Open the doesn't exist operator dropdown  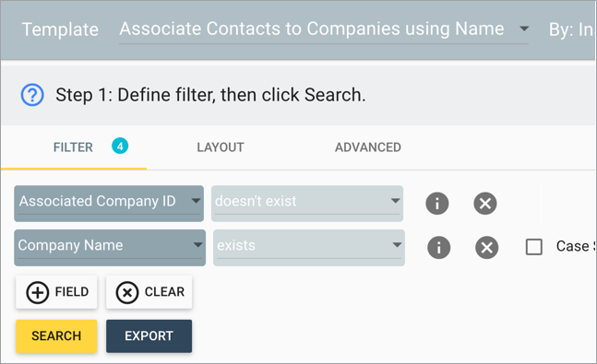(x=307, y=204)
